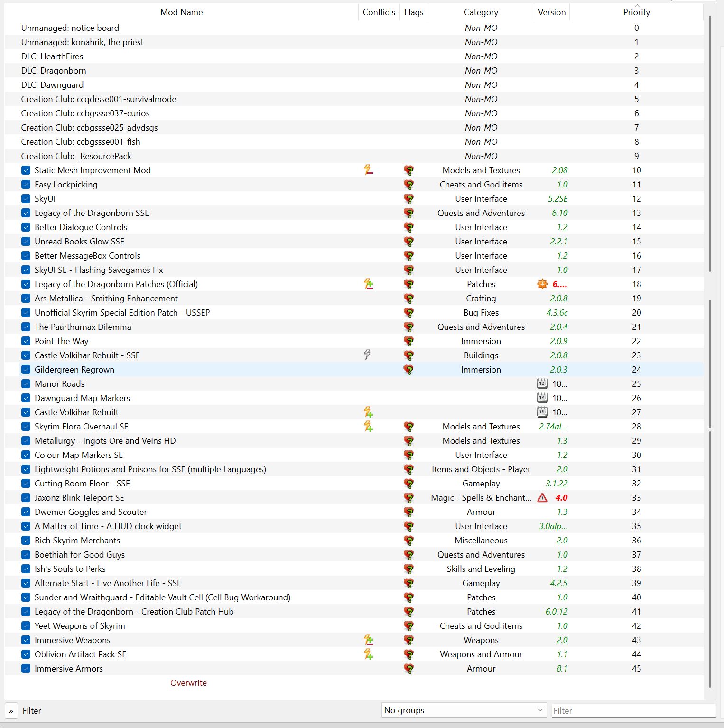Click the flag icon for Easy Lockpicking
This screenshot has width=724, height=728.
coord(408,184)
